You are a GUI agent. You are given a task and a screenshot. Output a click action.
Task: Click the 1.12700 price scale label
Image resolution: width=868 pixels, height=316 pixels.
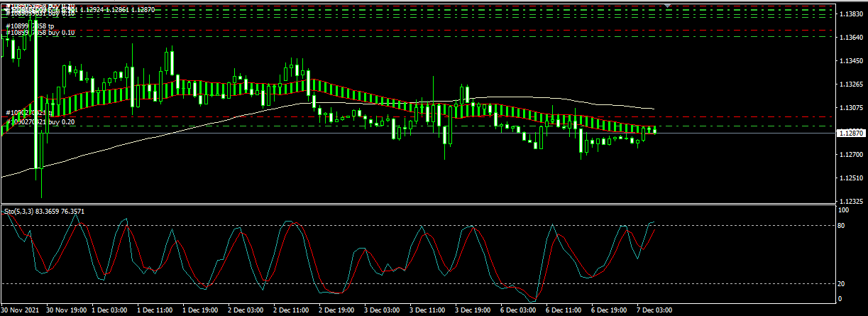(851, 154)
